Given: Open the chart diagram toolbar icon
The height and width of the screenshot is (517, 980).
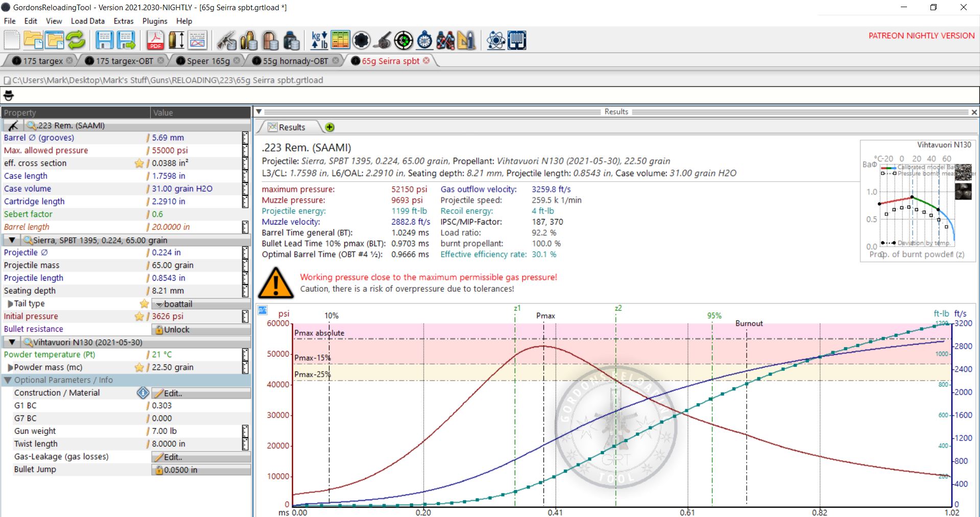Looking at the screenshot, I should (197, 40).
